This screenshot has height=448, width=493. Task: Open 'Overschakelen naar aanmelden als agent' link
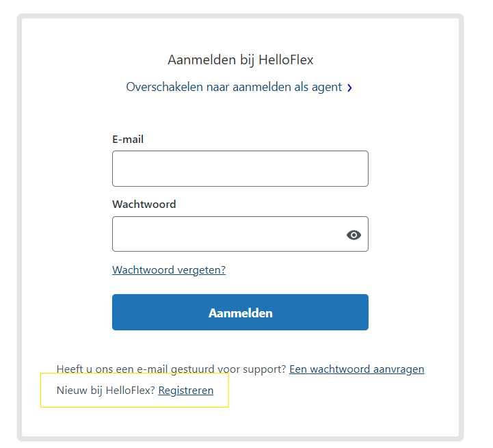coord(234,88)
